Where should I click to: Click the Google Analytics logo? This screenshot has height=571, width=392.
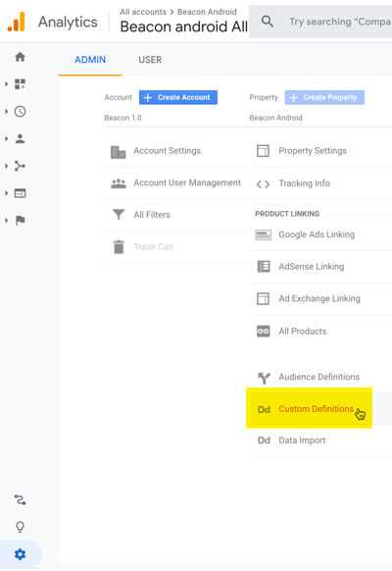point(16,22)
